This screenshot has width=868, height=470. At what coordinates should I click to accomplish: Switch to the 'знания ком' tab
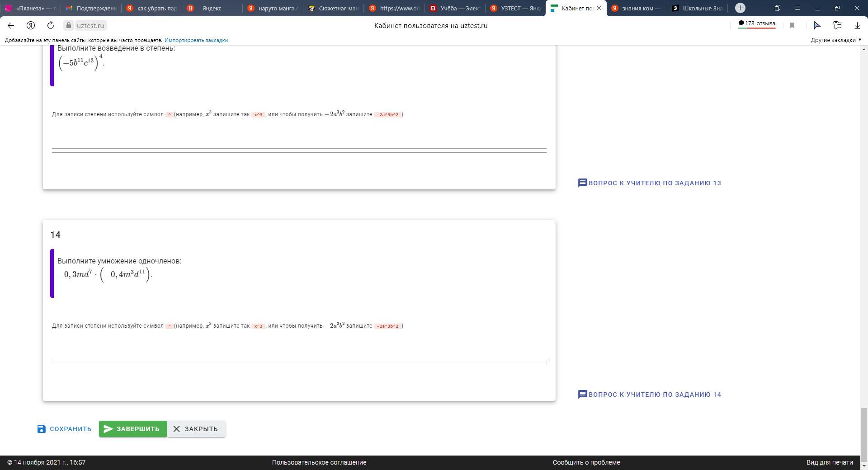pos(636,8)
